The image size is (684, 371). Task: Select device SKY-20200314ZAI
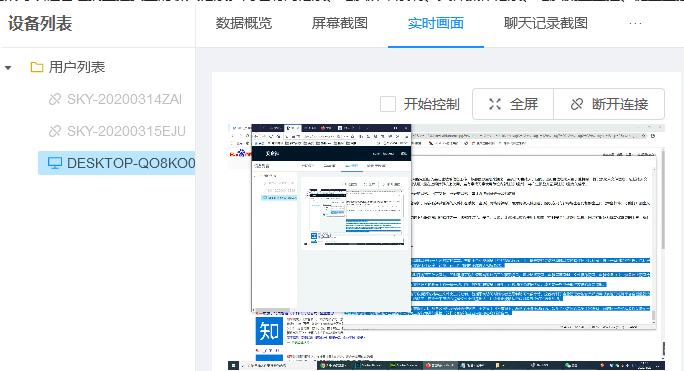(124, 100)
